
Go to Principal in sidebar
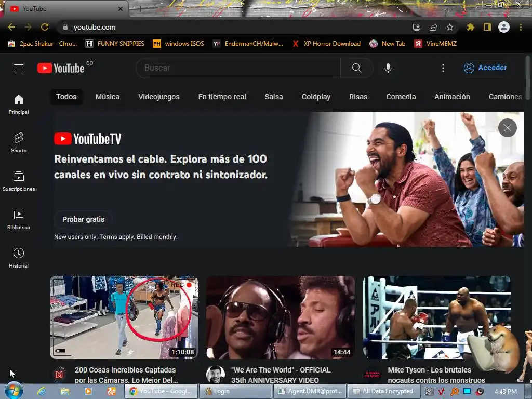click(x=19, y=104)
